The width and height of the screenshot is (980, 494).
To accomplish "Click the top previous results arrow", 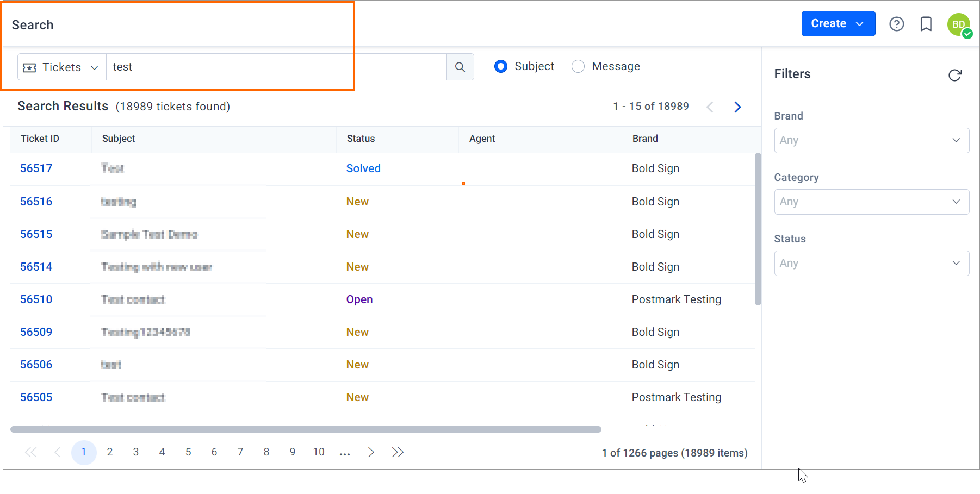I will click(710, 107).
